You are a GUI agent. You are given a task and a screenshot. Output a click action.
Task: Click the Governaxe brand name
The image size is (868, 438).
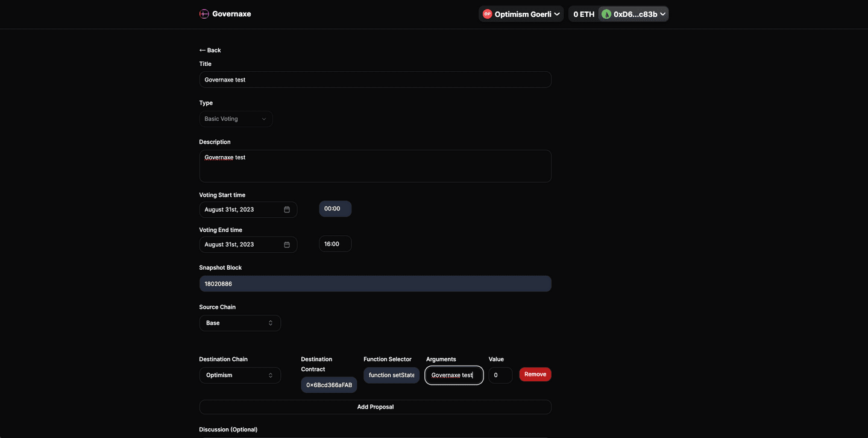coord(231,14)
